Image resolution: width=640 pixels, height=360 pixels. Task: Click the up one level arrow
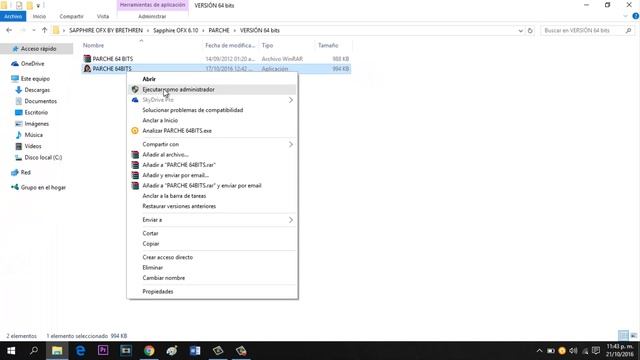tap(44, 30)
